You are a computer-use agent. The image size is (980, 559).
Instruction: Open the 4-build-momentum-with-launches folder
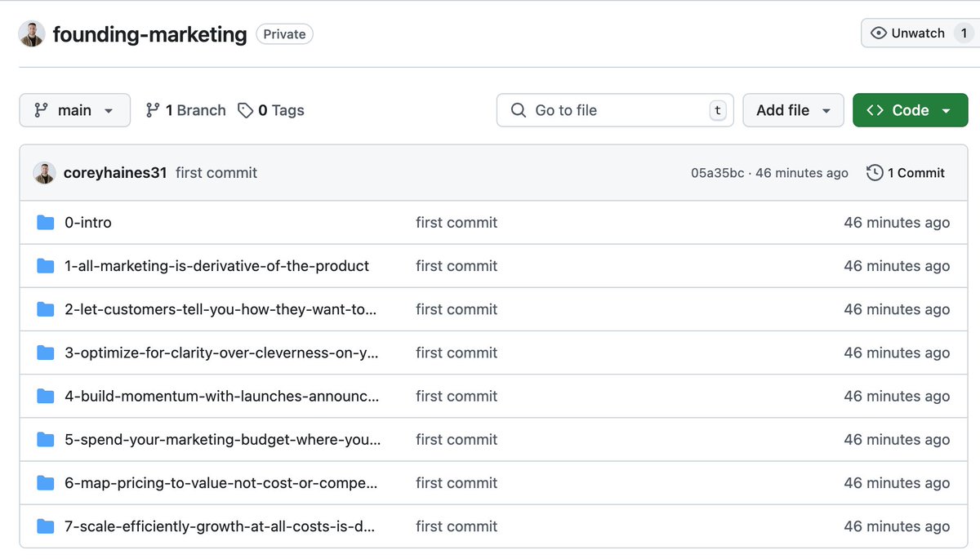tap(222, 396)
